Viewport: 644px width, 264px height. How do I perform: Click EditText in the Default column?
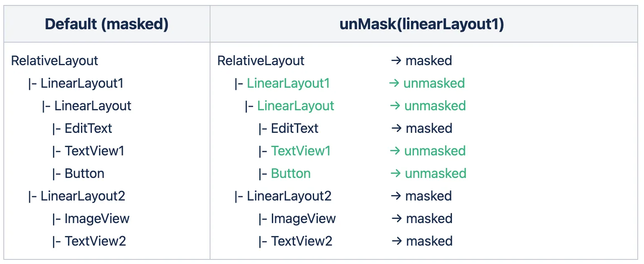pos(88,129)
